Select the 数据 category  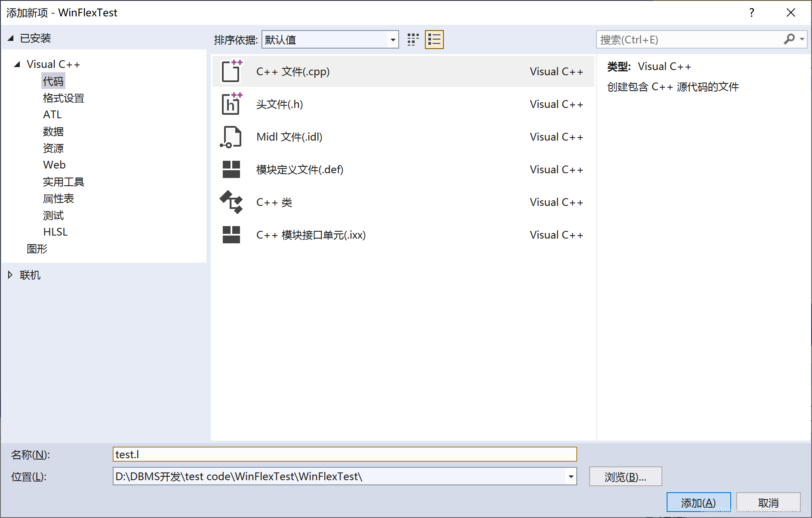point(53,132)
